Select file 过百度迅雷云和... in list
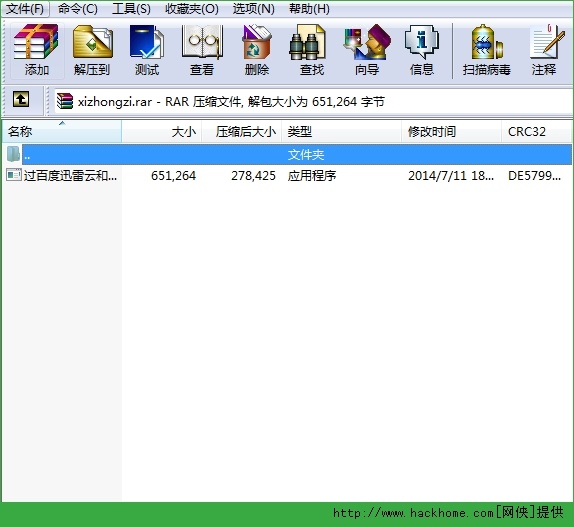Viewport: 574px width, 527px height. pos(70,176)
